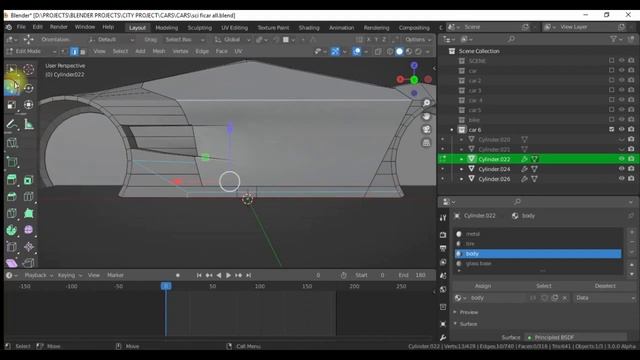The width and height of the screenshot is (640, 360).
Task: Enable the SCENE collection checkbox
Action: point(611,60)
